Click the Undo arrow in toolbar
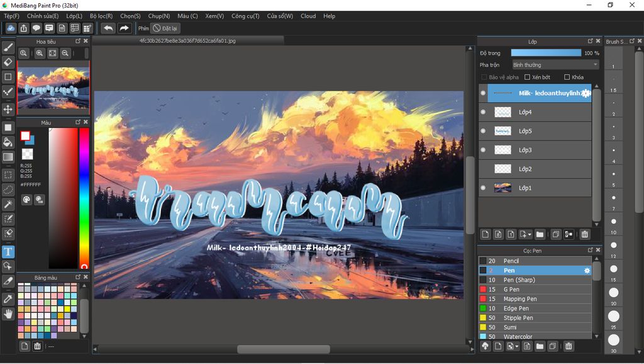 108,28
